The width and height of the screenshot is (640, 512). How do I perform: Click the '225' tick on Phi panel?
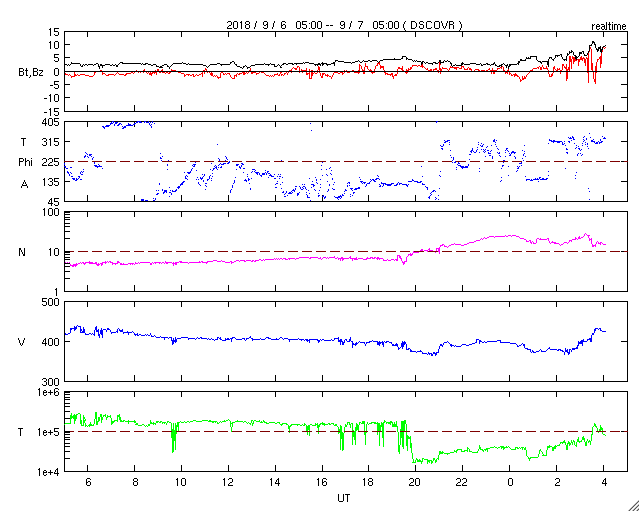tap(51, 162)
